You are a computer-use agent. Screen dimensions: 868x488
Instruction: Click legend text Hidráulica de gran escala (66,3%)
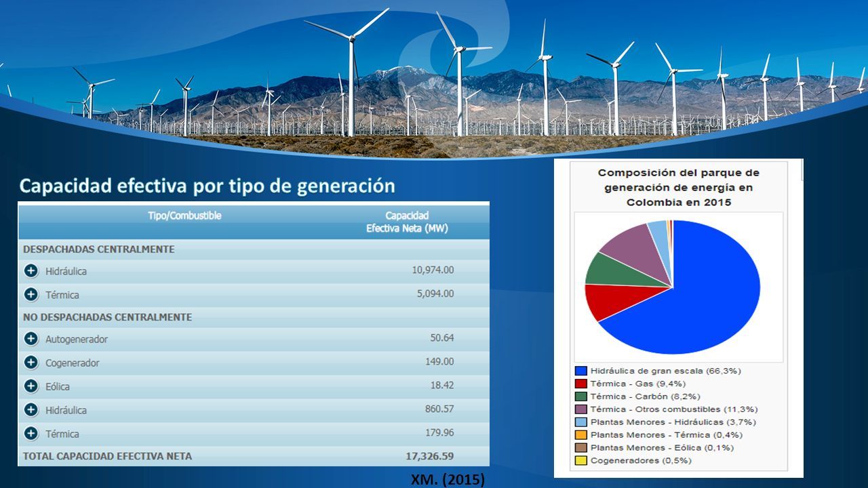coord(665,371)
